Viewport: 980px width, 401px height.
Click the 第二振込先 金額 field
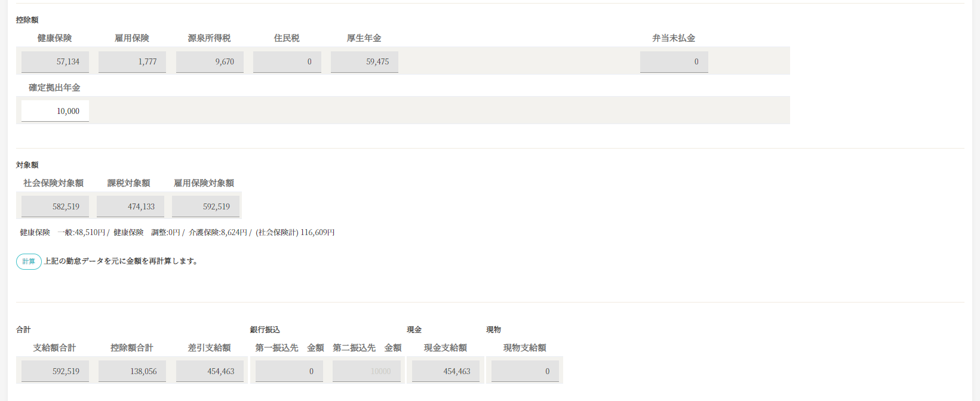tap(366, 371)
